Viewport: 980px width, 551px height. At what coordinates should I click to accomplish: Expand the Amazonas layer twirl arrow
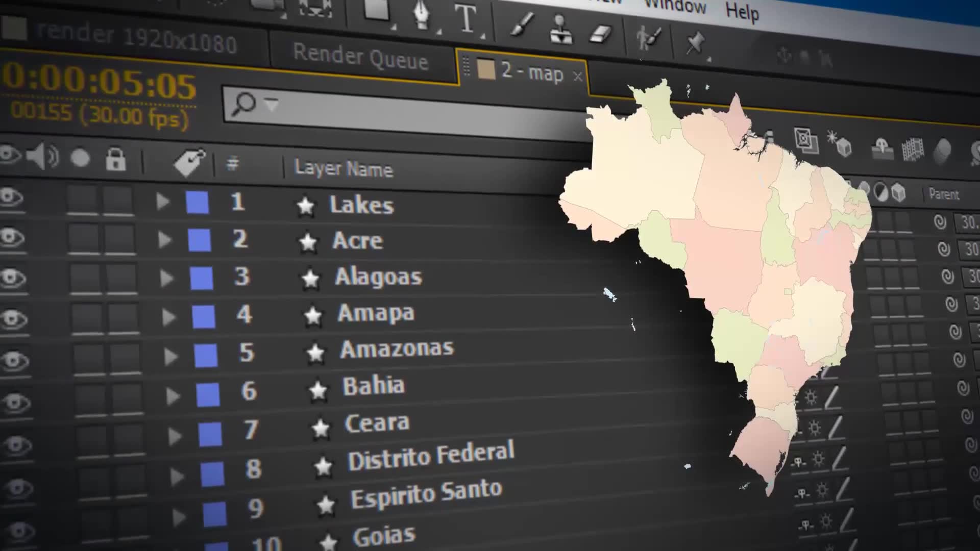170,357
